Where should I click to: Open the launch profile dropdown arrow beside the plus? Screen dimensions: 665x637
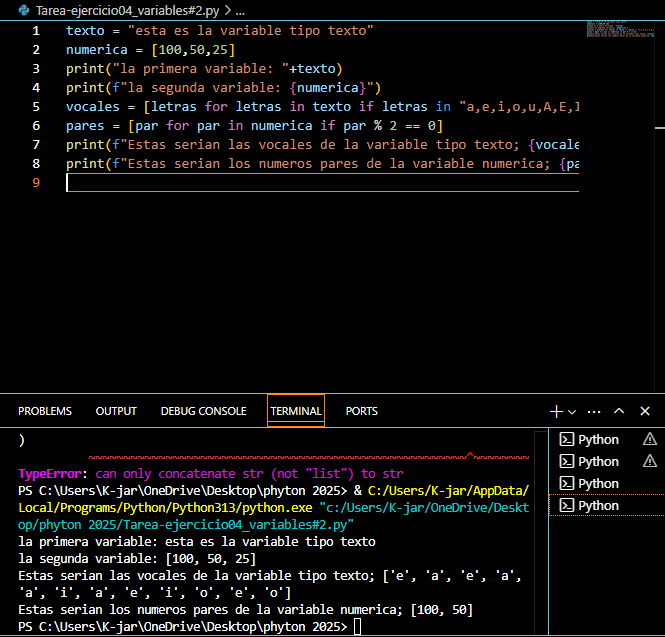pos(572,412)
